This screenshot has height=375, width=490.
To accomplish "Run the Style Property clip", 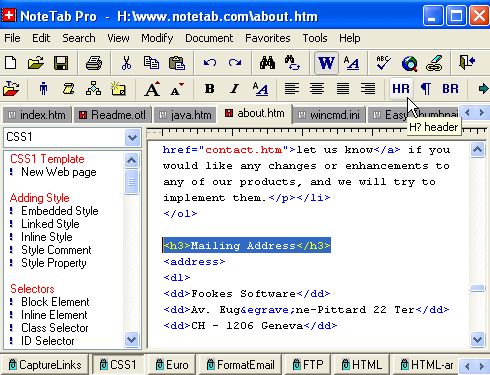I will [54, 263].
